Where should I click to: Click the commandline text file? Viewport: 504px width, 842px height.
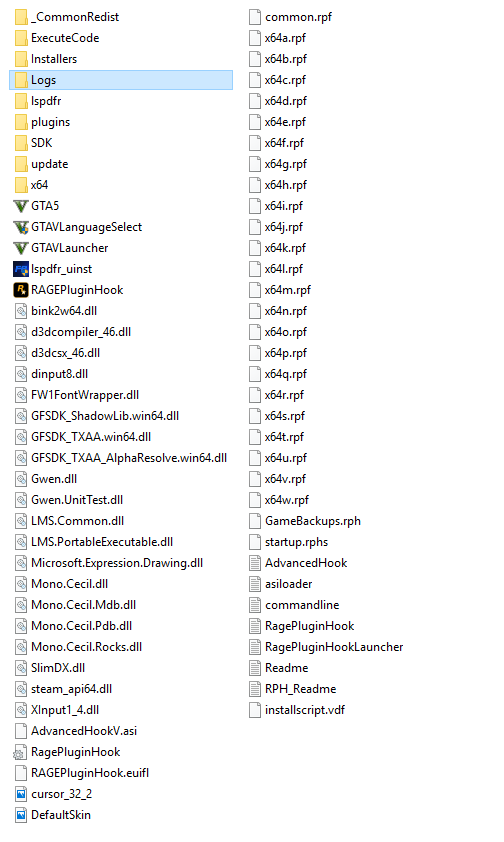294,605
